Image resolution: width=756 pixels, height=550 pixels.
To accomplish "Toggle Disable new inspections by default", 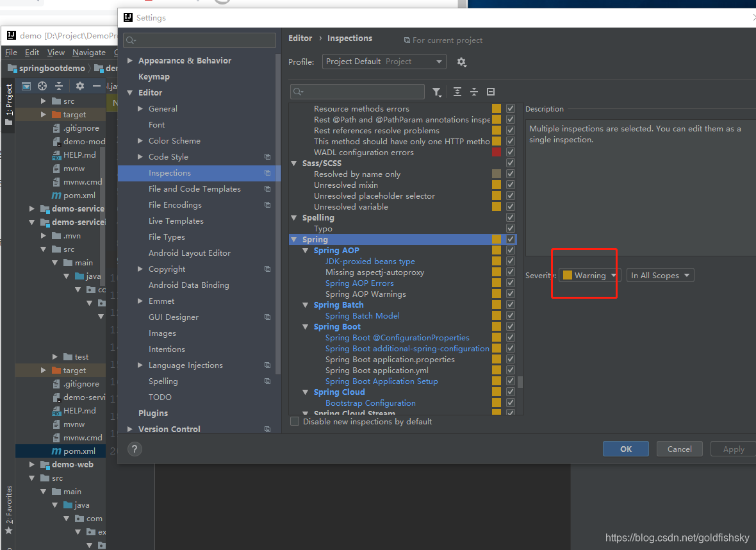I will click(x=295, y=422).
